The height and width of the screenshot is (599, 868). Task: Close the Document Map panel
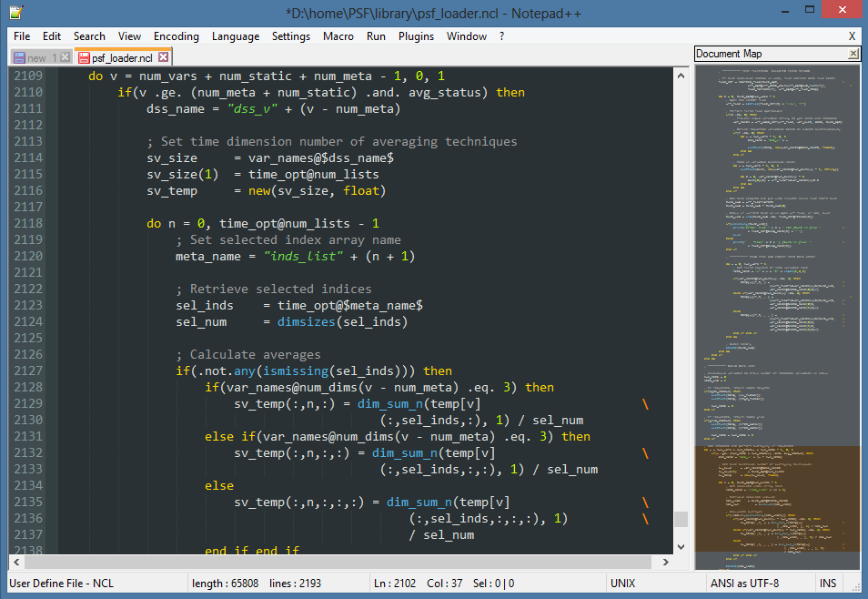click(x=853, y=54)
